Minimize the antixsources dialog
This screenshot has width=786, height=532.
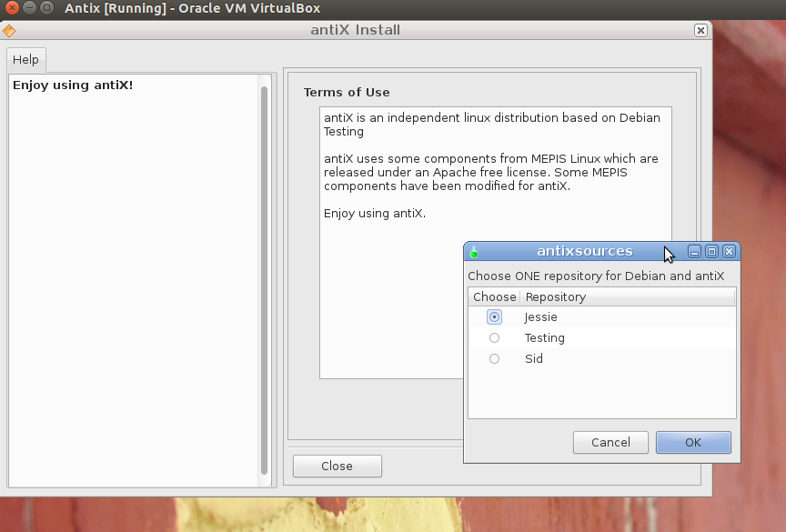[694, 252]
